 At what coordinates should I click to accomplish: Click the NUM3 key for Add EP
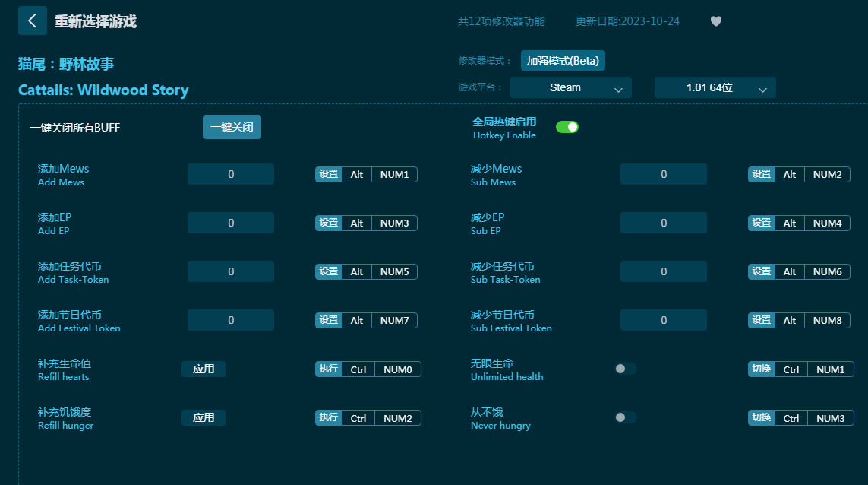pos(394,223)
